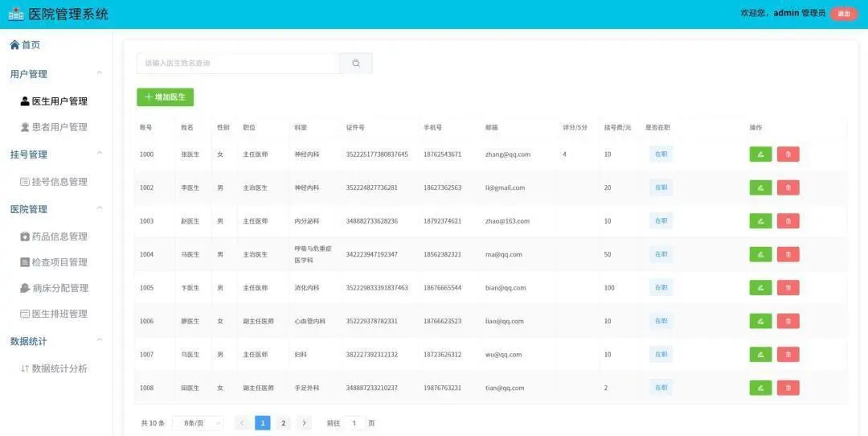The image size is (868, 436).
Task: Select page 2 in pagination
Action: [x=283, y=423]
